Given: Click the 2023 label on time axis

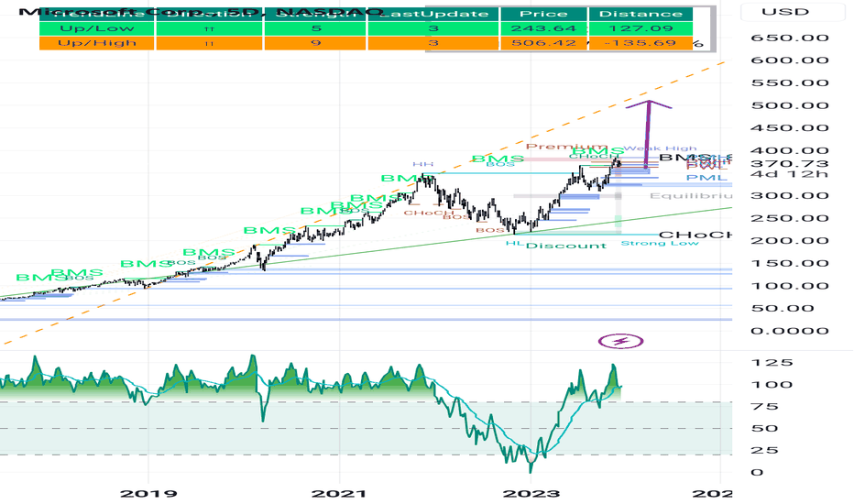Looking at the screenshot, I should (x=531, y=494).
